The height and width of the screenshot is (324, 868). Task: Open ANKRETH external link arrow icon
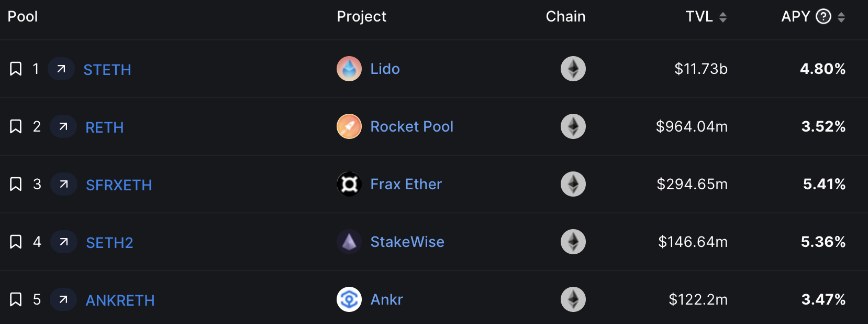pos(63,299)
